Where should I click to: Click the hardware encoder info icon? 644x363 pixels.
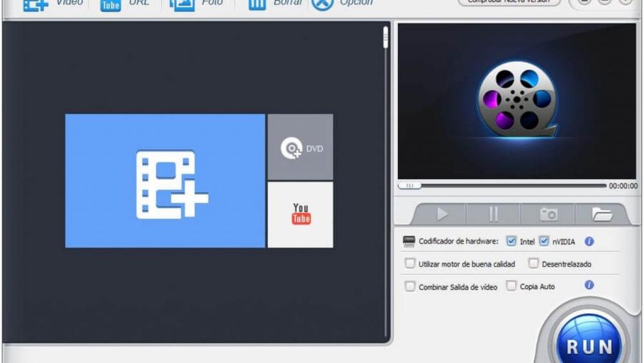[589, 241]
